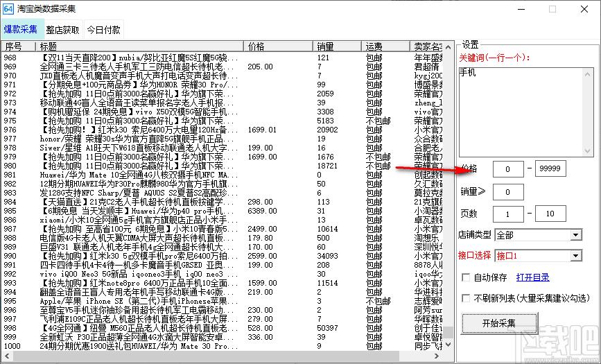Click the keyword box scroll-up arrow
601x364 pixels.
588,73
